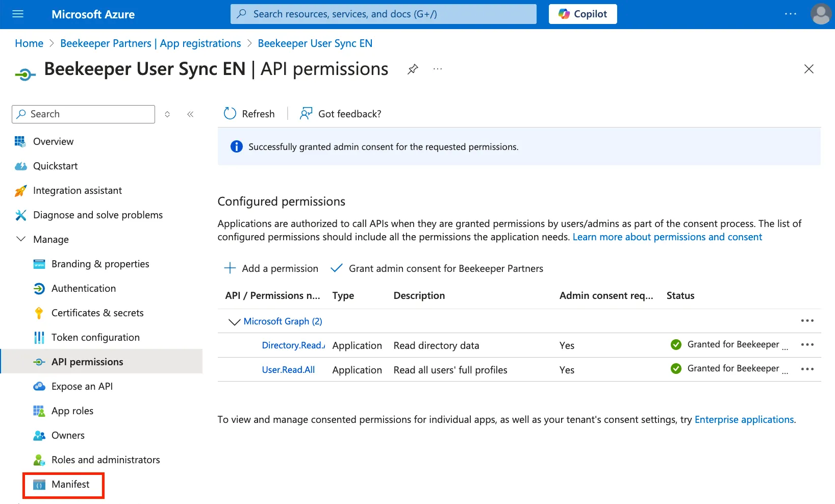
Task: Click the Diagnose wrench icon
Action: coord(20,215)
